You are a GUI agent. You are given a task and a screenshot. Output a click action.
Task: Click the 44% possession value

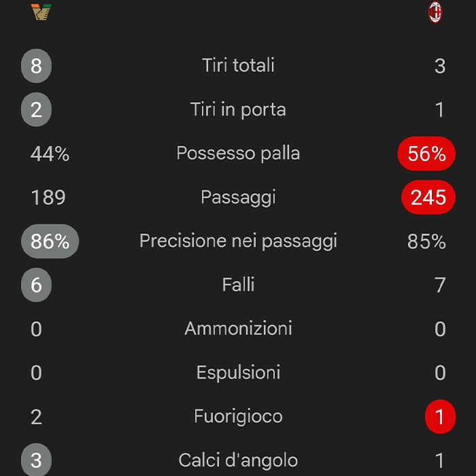tap(50, 154)
